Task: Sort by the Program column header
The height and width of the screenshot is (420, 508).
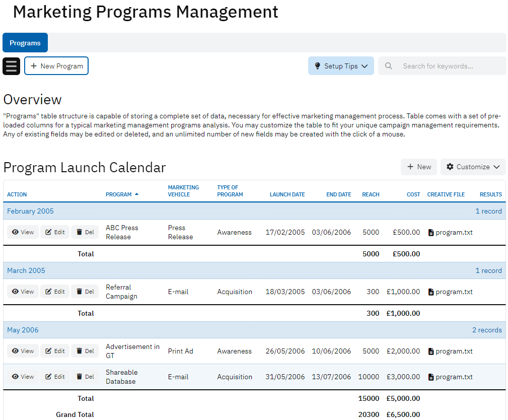Action: click(119, 194)
